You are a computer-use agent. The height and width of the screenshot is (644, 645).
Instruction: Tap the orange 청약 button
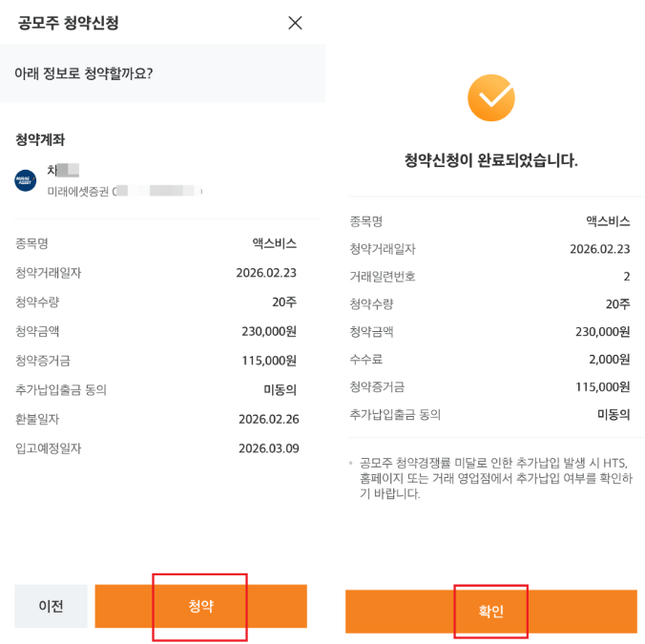coord(200,606)
